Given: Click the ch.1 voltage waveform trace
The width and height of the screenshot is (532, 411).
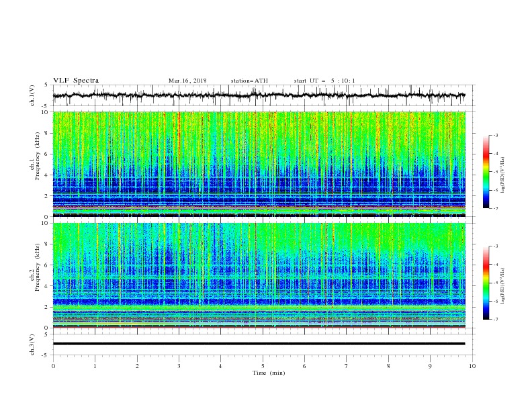Looking at the screenshot, I should [259, 95].
